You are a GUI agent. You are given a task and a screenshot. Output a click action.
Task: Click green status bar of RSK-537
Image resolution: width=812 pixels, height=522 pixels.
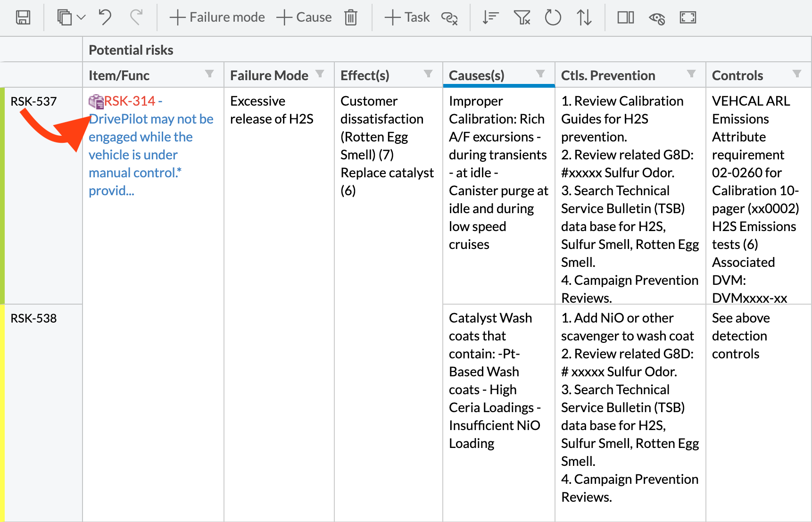tap(2, 196)
